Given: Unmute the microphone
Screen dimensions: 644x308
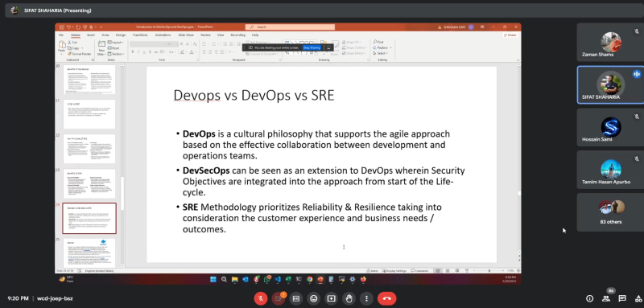Looking at the screenshot, I should tap(260, 298).
